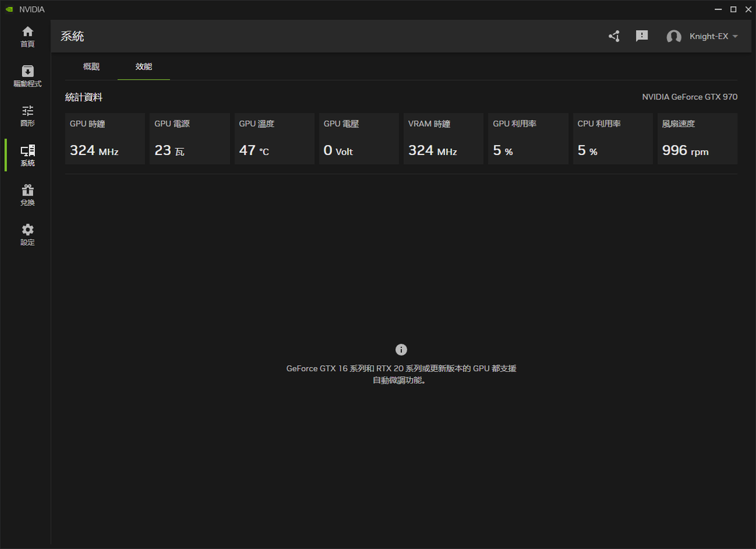Click the GPU 時鐘 324 MHz card
This screenshot has width=756, height=549.
[x=105, y=139]
